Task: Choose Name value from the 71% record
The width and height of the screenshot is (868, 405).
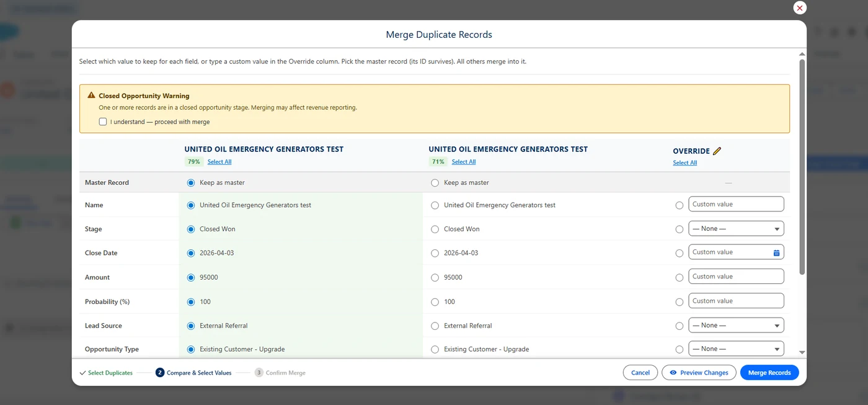Action: click(x=435, y=205)
